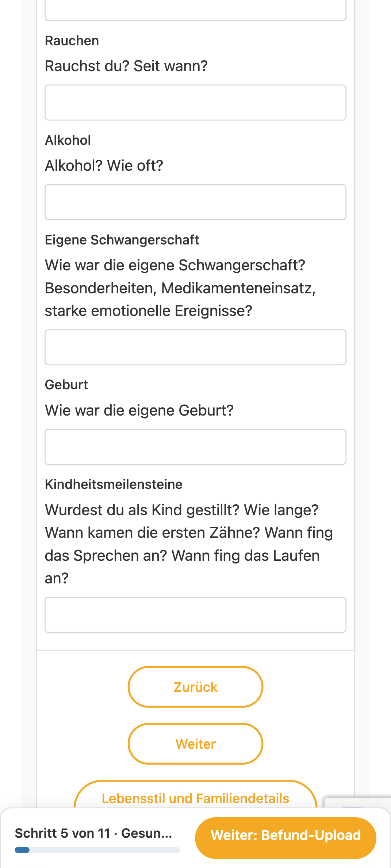The image size is (391, 868).
Task: Click the 'Rauchst du? Seit wann?' question
Action: pos(126,66)
